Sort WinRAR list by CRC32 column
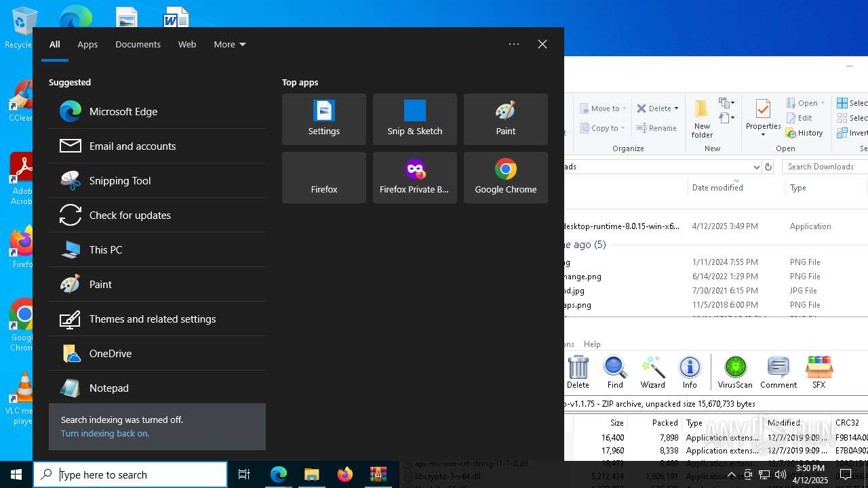 tap(849, 422)
